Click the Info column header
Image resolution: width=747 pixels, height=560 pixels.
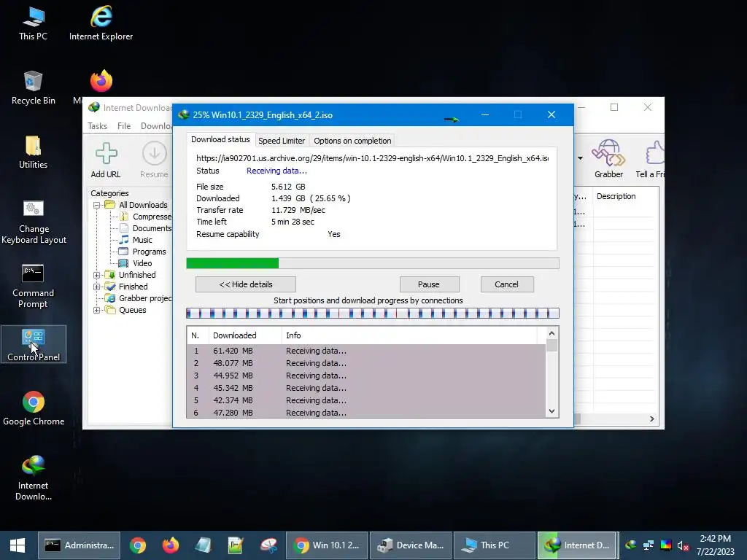(x=409, y=335)
